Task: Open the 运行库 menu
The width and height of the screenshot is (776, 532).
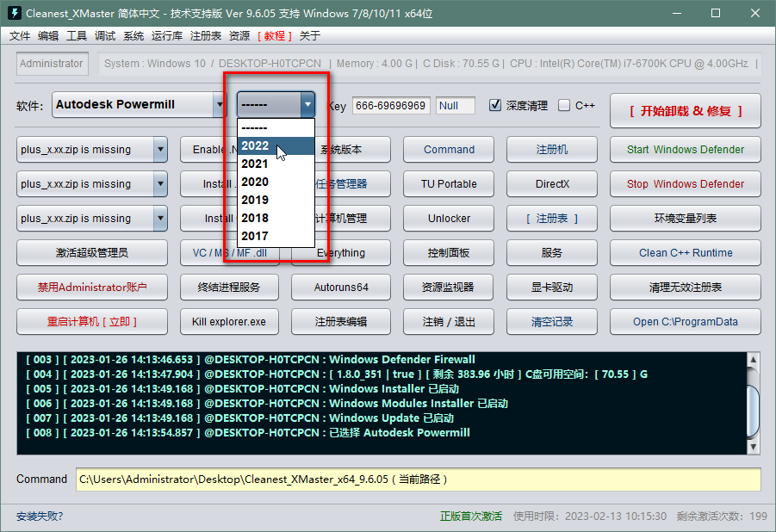Action: point(167,35)
